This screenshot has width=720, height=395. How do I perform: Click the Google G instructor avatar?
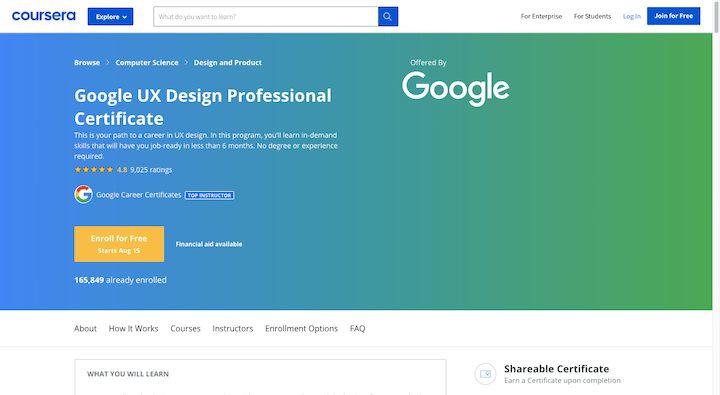click(84, 194)
